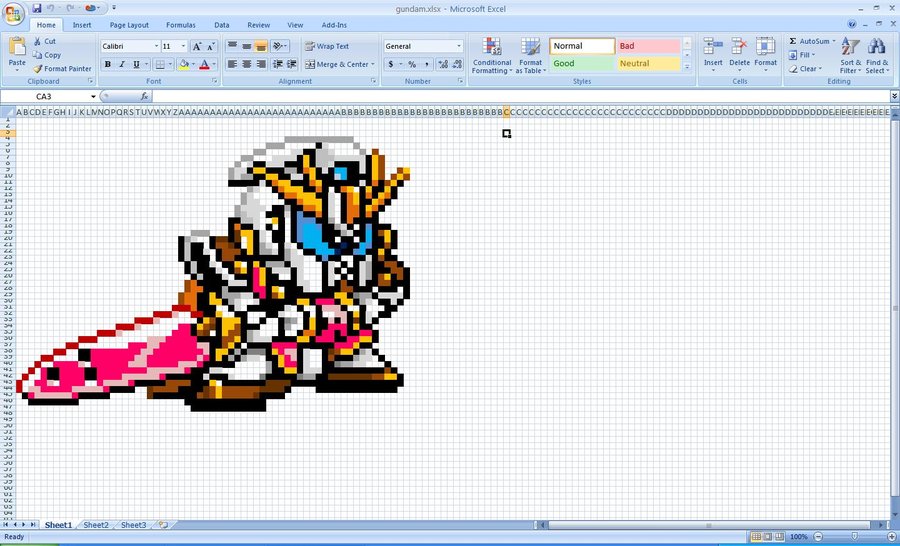Viewport: 900px width, 546px height.
Task: Switch to the Page Layout ribbon tab
Action: (129, 25)
